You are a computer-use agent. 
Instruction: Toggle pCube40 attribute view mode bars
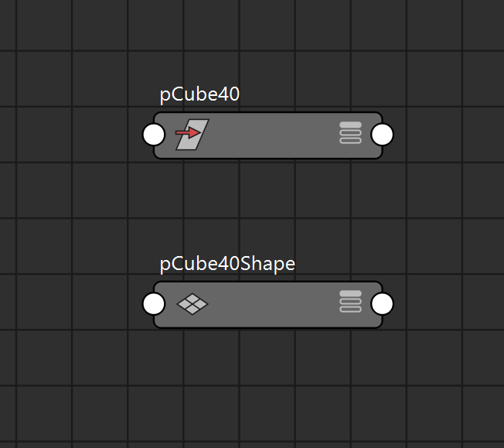pyautogui.click(x=350, y=133)
